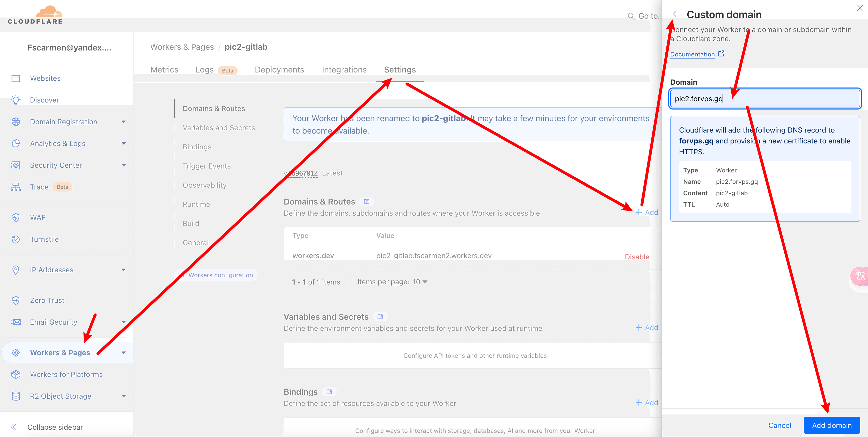Click the Go to search magnifier icon
Screen dimensions: 868x437
(631, 16)
